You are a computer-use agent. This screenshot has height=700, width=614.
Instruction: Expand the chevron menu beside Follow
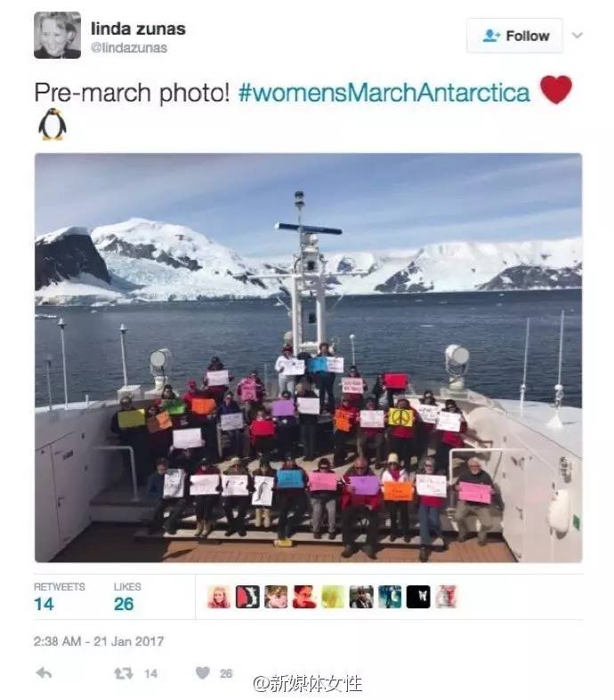click(x=578, y=36)
